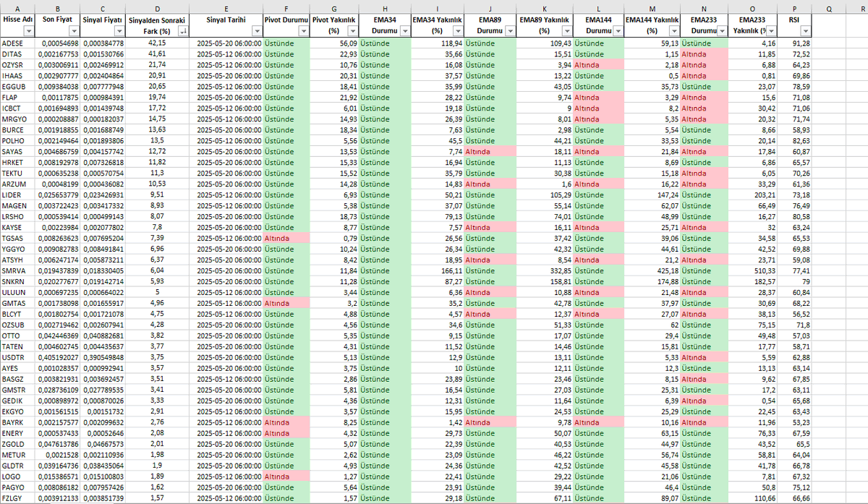868x504 pixels.
Task: Select the SNKRN cell
Action: pos(17,281)
